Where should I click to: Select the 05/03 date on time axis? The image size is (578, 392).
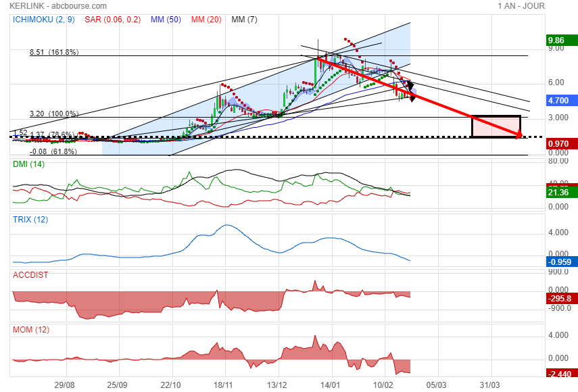click(x=437, y=385)
